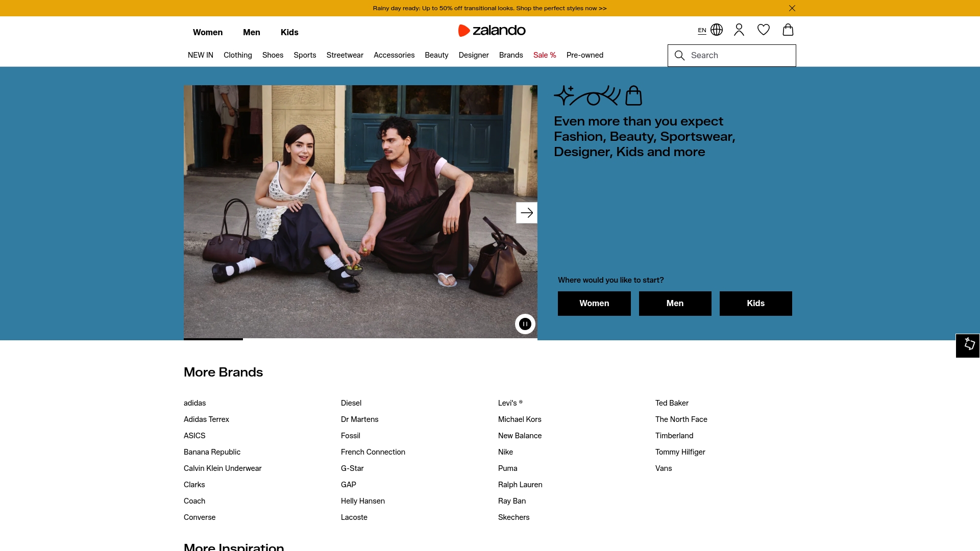
Task: Open the Brands menu
Action: click(511, 55)
